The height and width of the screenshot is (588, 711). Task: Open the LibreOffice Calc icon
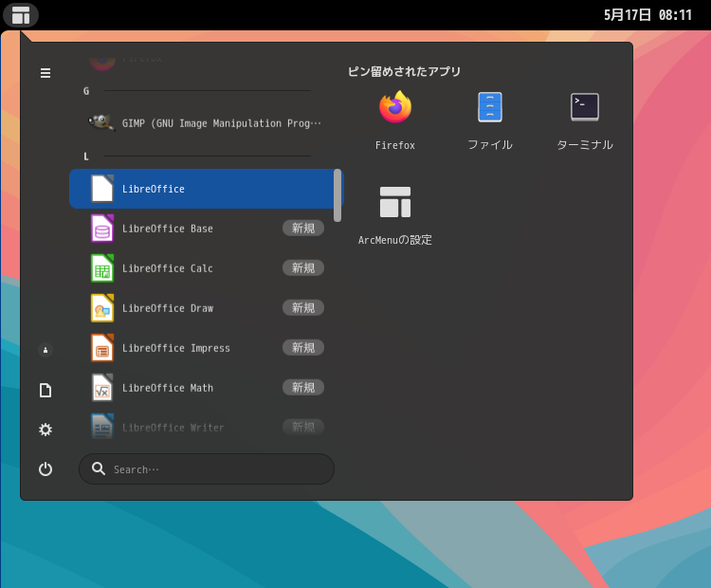pyautogui.click(x=102, y=268)
